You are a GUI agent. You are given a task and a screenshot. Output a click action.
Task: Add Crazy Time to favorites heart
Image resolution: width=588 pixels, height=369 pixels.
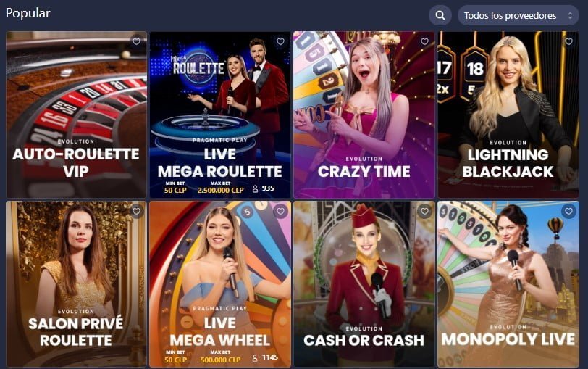point(424,41)
